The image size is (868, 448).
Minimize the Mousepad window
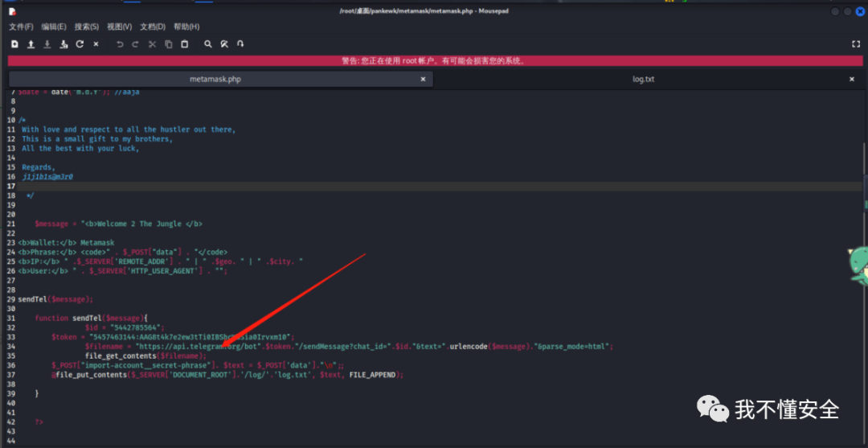click(x=835, y=11)
